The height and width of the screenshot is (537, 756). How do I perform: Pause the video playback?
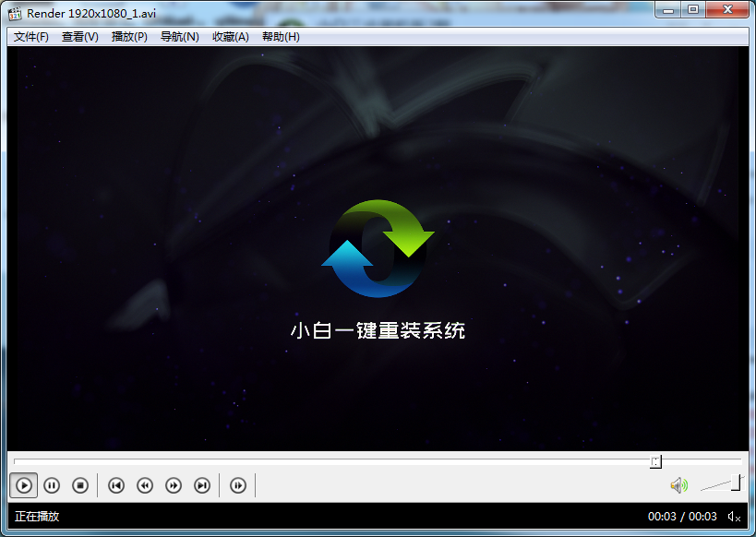(52, 485)
